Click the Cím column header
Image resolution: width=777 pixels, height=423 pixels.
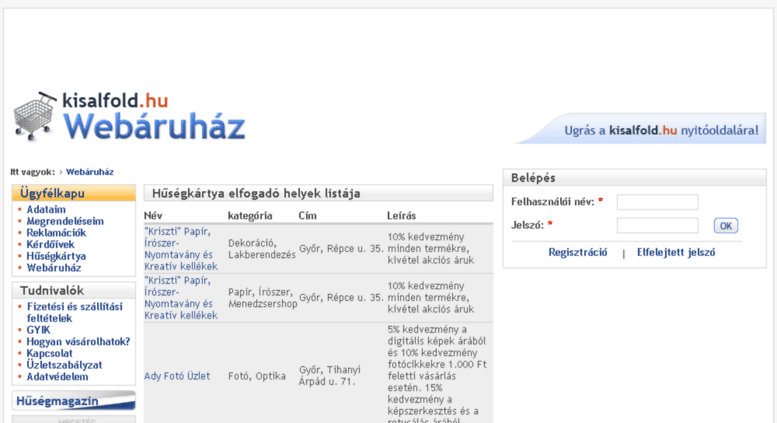click(x=308, y=216)
